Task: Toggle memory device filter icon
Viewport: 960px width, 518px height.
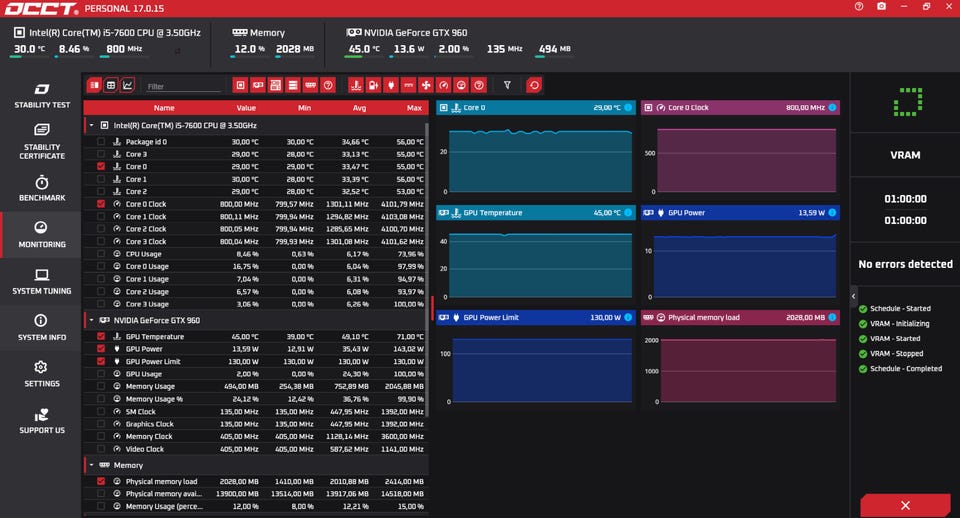Action: pyautogui.click(x=310, y=85)
